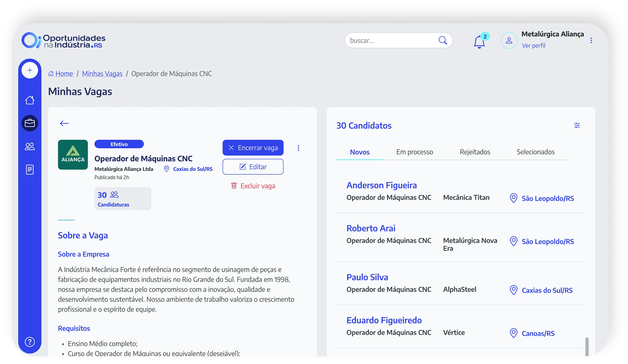Click the Editar button

253,167
